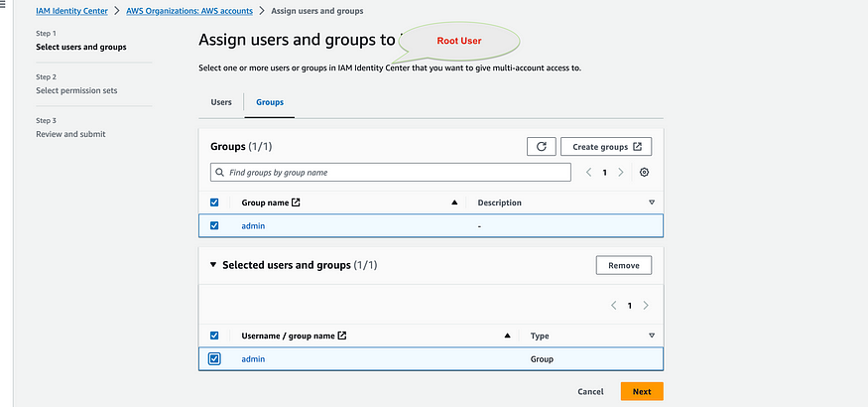The image size is (868, 407).
Task: Click the refresh groups icon button
Action: [542, 147]
